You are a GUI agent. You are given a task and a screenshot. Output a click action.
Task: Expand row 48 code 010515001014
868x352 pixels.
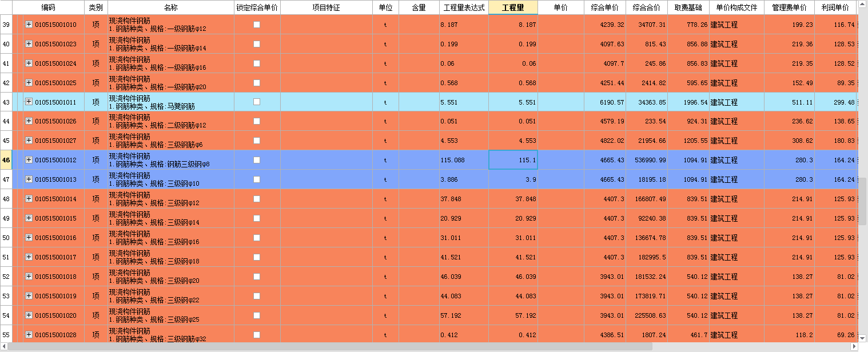pos(29,199)
